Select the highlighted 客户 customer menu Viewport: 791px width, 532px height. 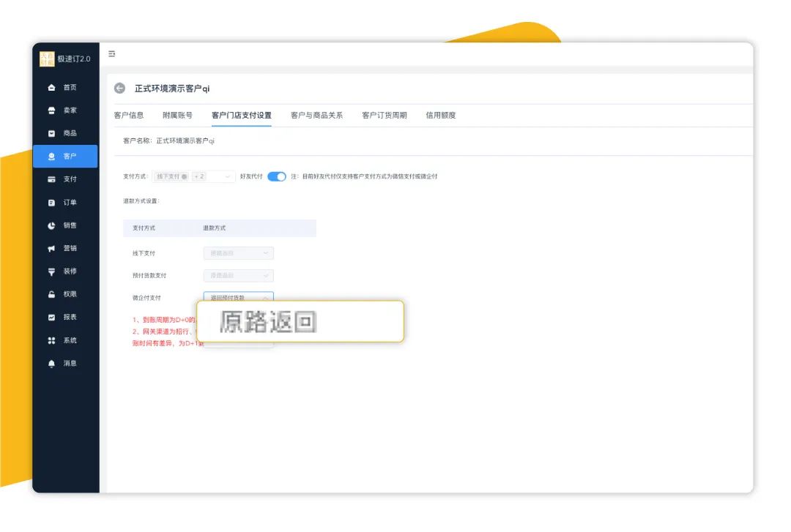click(65, 157)
